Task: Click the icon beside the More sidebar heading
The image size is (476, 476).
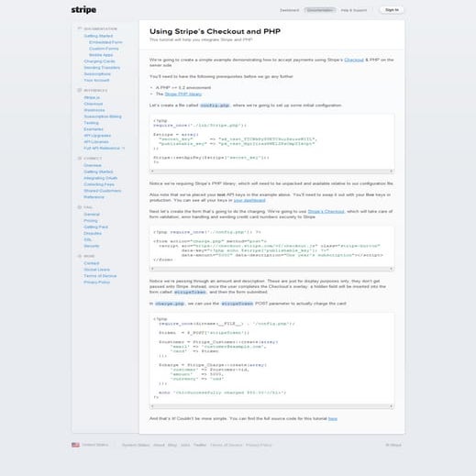Action: [x=80, y=256]
